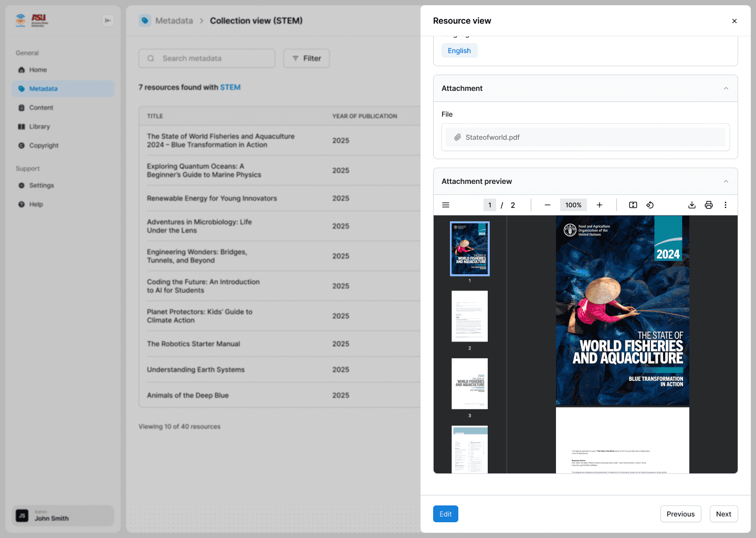Go to Previous resource
This screenshot has height=538, width=756.
pos(680,514)
